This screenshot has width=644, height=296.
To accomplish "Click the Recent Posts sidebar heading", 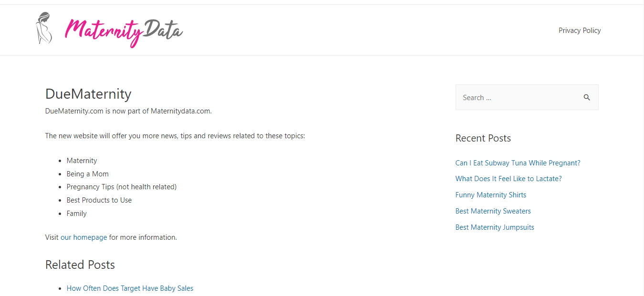I will 483,138.
